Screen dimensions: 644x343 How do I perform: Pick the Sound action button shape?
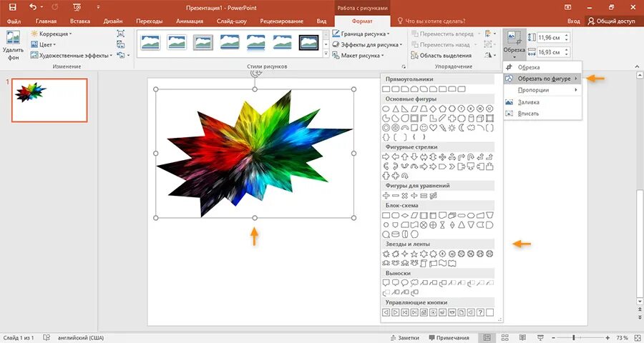click(471, 312)
